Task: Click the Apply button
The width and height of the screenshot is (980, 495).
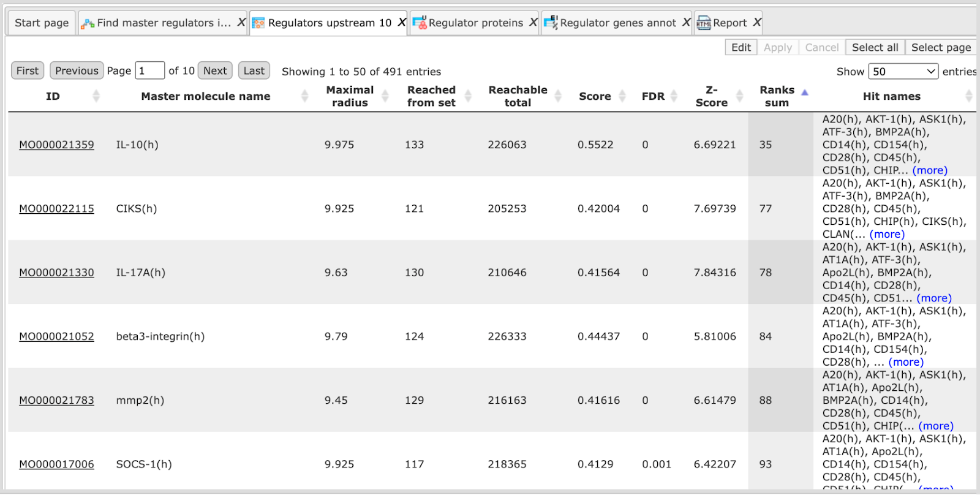Action: click(x=778, y=47)
